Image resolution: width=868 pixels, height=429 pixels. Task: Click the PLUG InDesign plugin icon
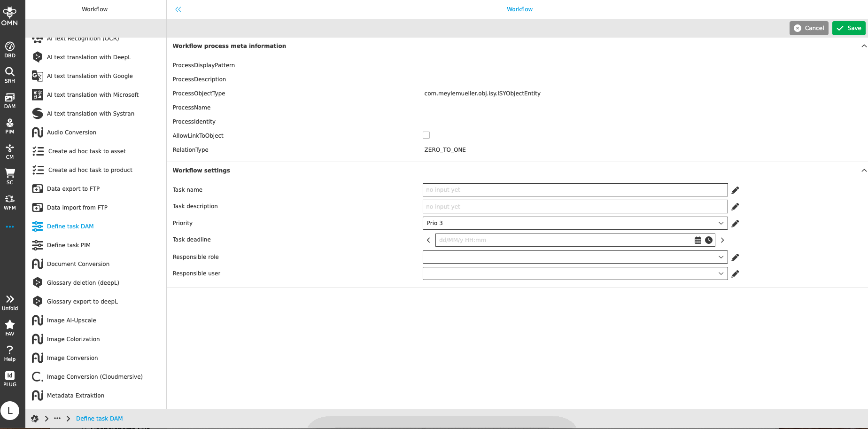10,378
